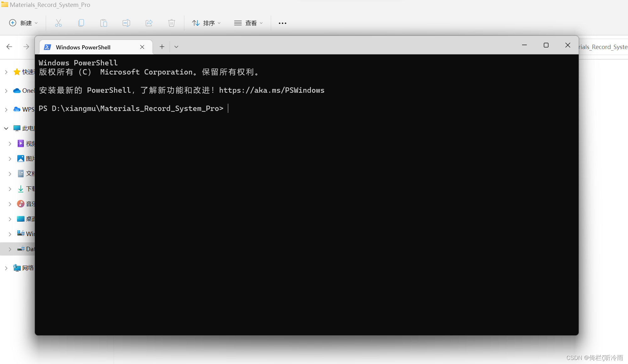Open the 排序 (Sort) dropdown
This screenshot has height=364, width=628.
pos(206,23)
